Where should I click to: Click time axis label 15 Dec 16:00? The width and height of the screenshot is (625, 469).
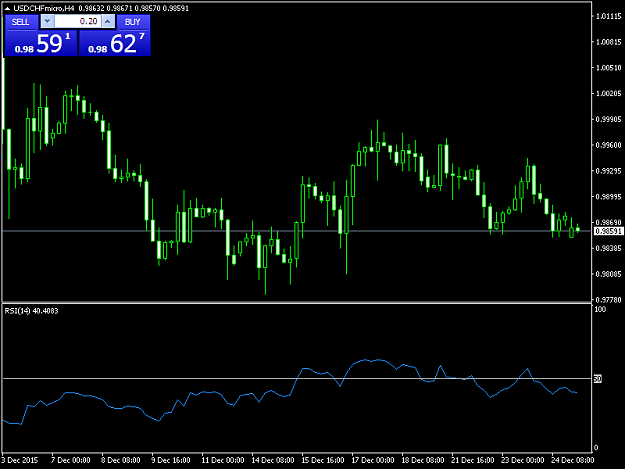pos(322,460)
